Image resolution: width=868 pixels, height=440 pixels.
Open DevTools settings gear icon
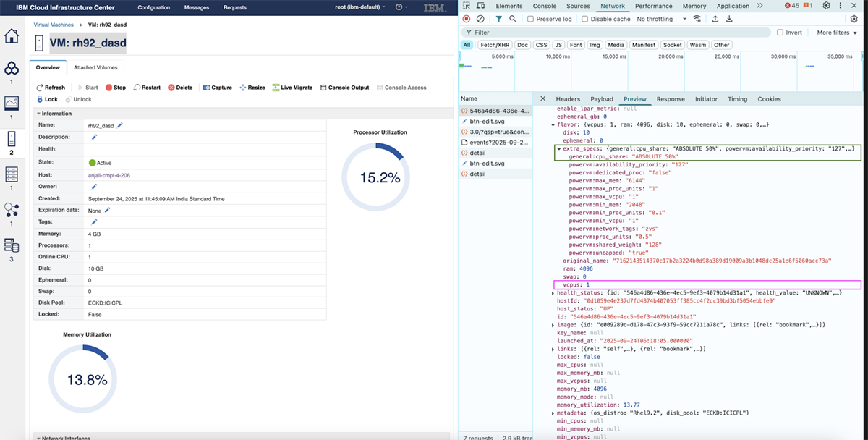(826, 6)
